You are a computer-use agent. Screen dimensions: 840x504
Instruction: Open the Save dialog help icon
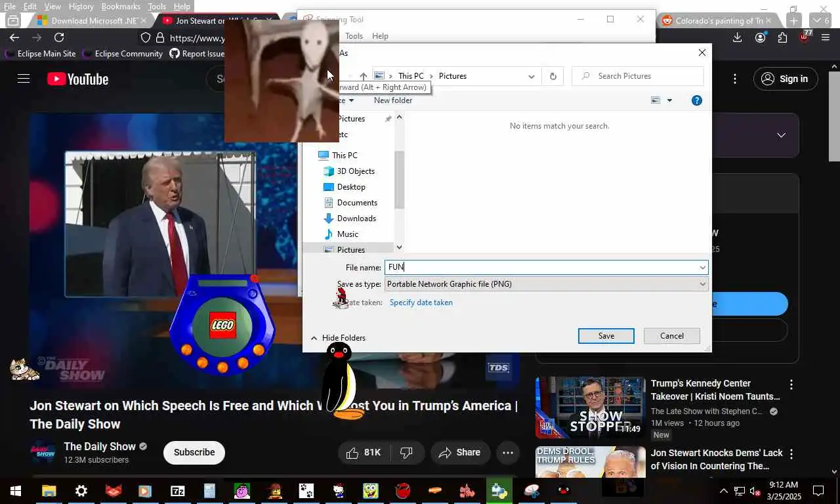(697, 100)
